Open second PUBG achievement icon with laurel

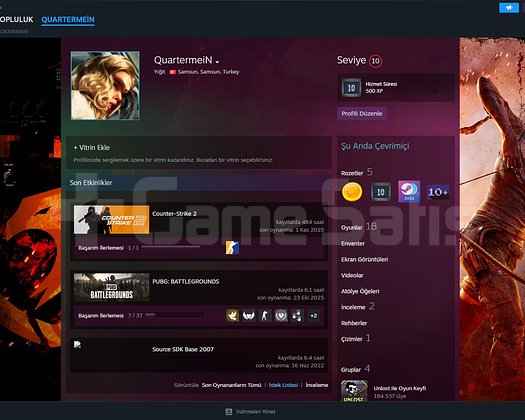point(248,316)
